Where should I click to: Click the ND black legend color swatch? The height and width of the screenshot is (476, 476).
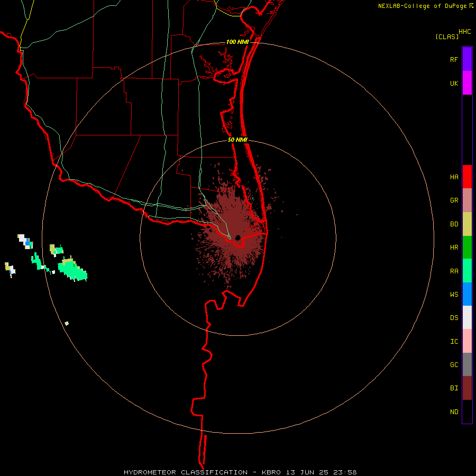click(x=467, y=411)
